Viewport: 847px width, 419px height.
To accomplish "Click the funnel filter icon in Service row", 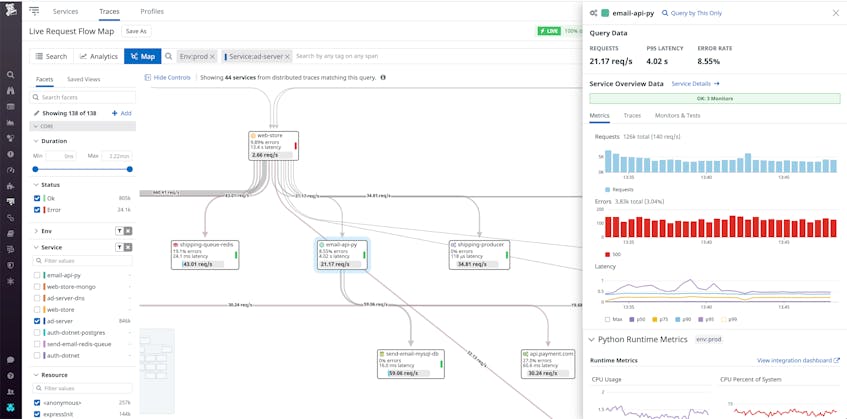I will tap(119, 247).
